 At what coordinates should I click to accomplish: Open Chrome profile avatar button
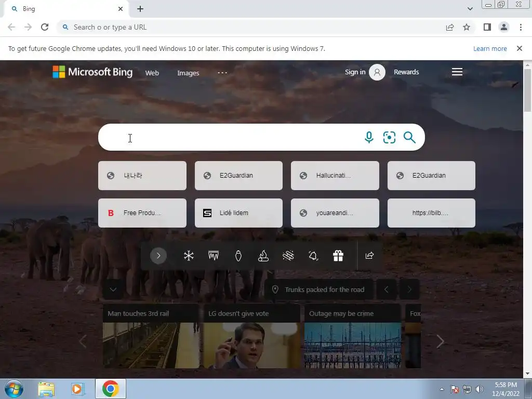[x=504, y=27]
